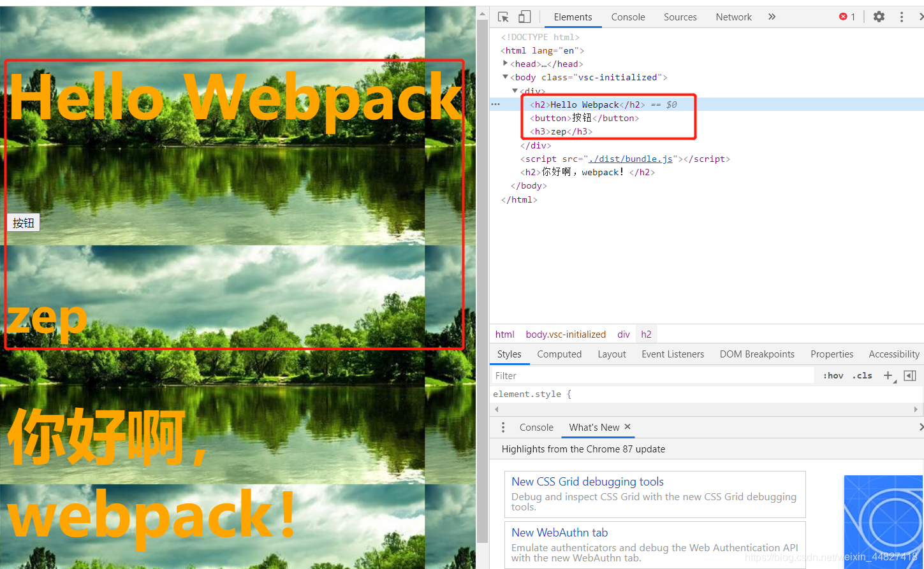This screenshot has width=924, height=569.
Task: Switch to the Elements tab
Action: click(x=573, y=17)
